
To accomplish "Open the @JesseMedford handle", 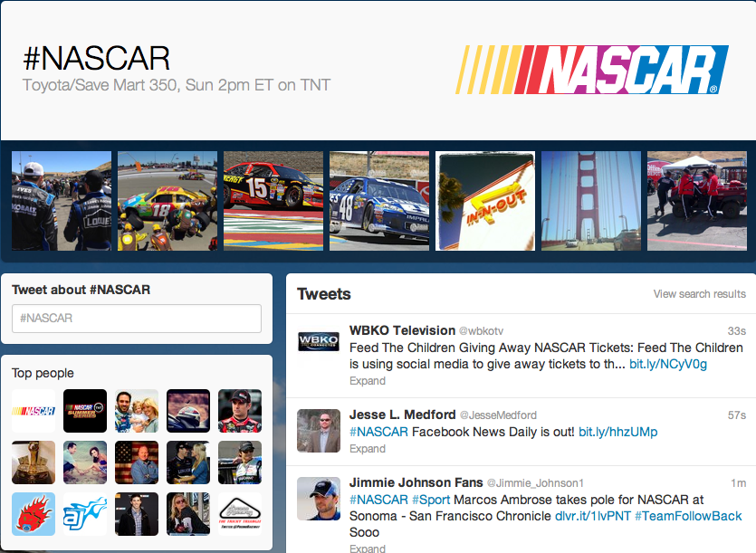I will pos(498,415).
